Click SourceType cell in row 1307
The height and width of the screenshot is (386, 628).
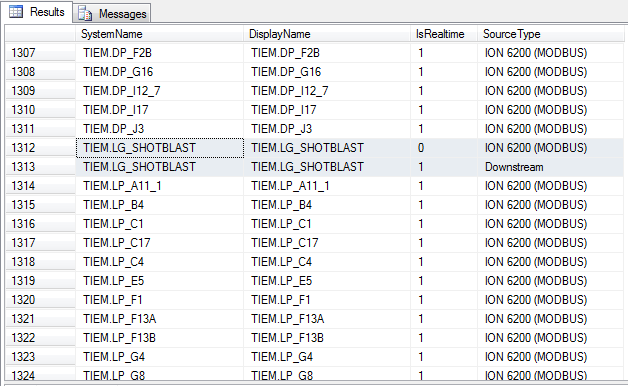(x=550, y=53)
